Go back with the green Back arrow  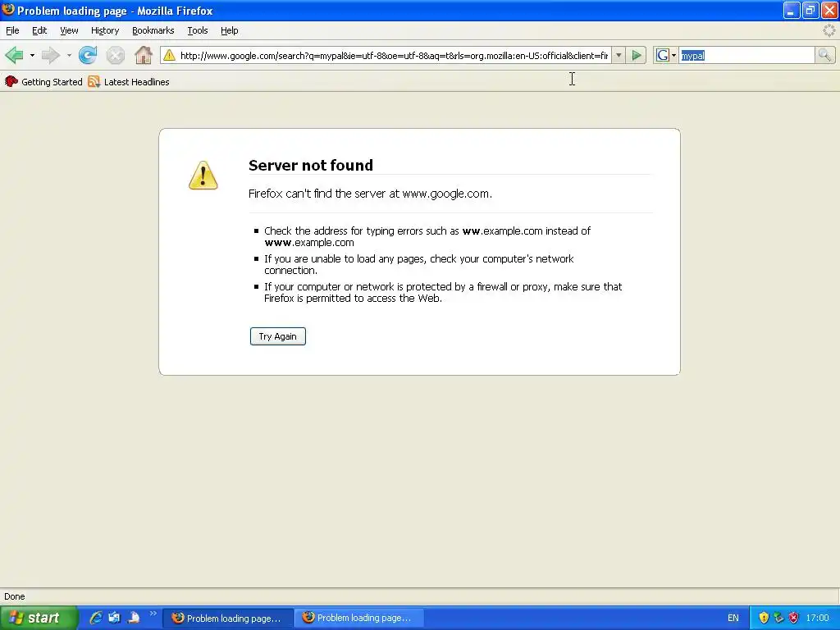15,55
